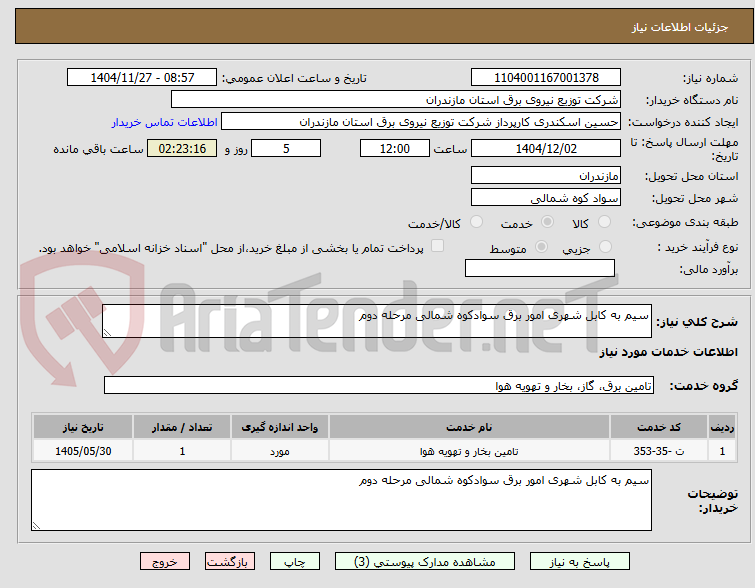Click the request creator field
This screenshot has height=588, width=755.
coord(421,122)
